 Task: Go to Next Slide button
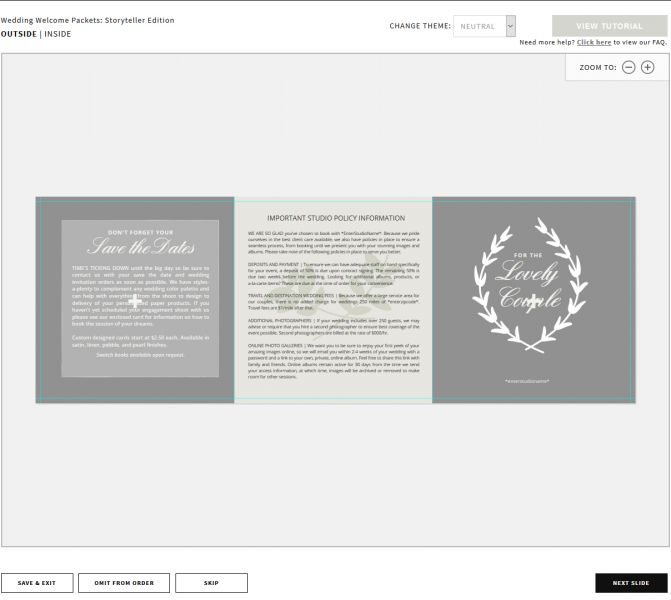[631, 583]
